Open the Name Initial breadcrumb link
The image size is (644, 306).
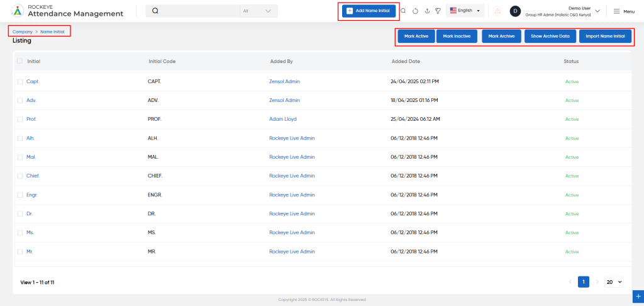(x=52, y=31)
